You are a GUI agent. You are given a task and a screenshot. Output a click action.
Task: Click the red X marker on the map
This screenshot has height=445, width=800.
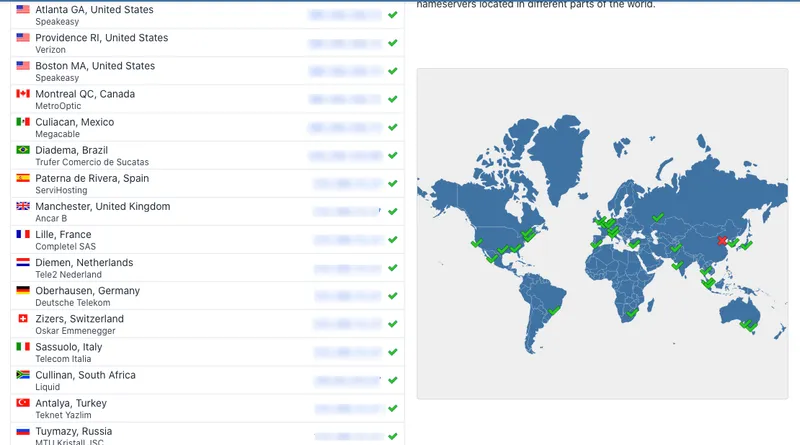tap(723, 241)
